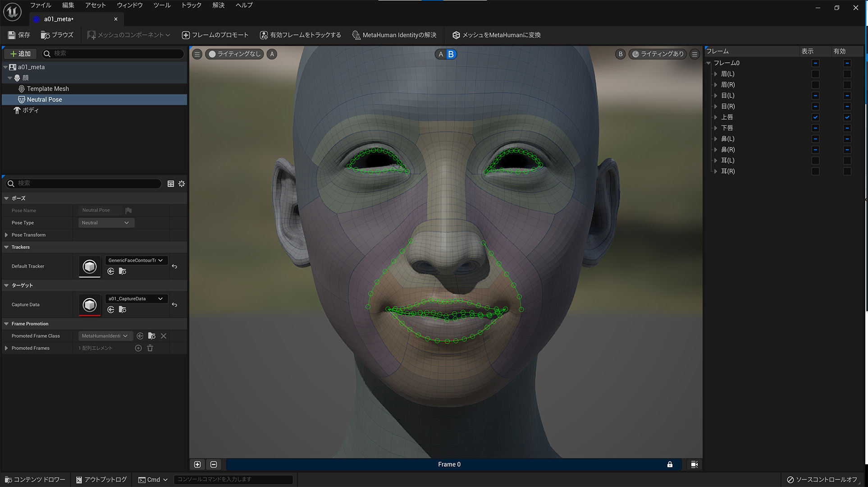This screenshot has width=868, height=487.
Task: Toggle 鼻(L) enabled checkbox
Action: click(x=847, y=139)
